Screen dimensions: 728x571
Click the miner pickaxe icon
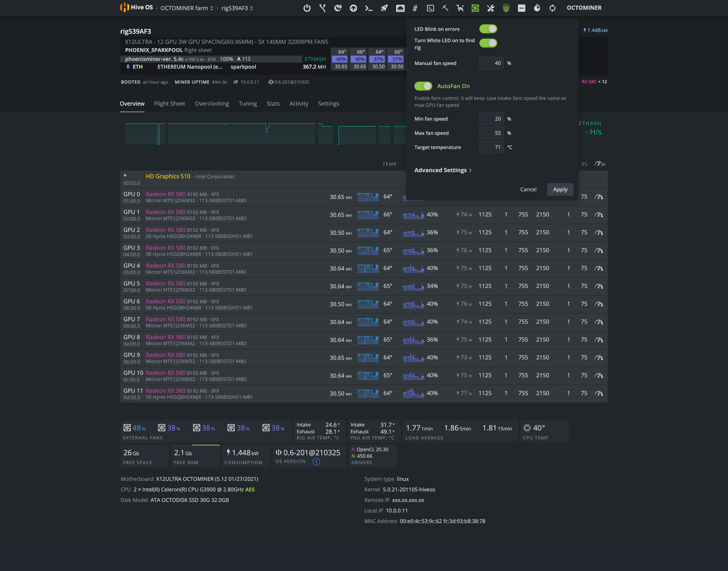coord(445,8)
